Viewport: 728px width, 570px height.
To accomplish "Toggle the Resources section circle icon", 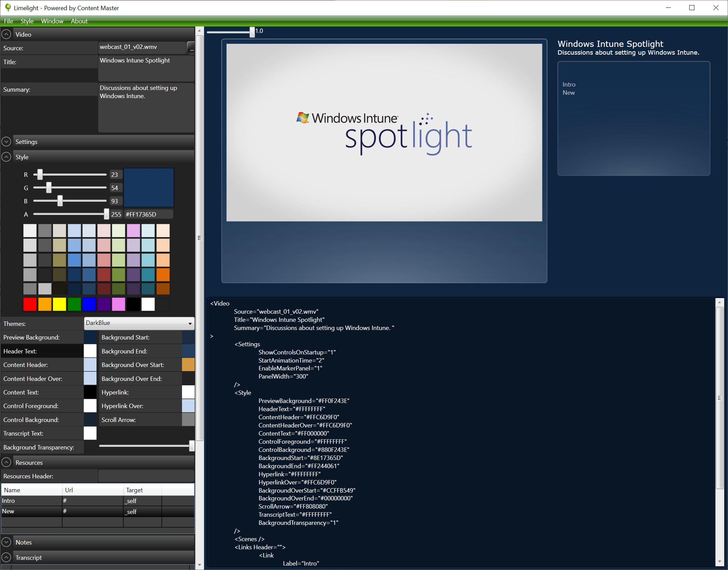I will (x=6, y=462).
